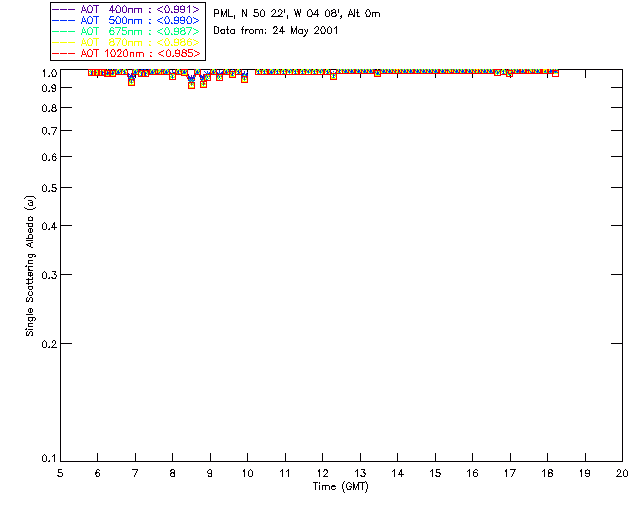Click the PML station location text

pyautogui.click(x=297, y=14)
